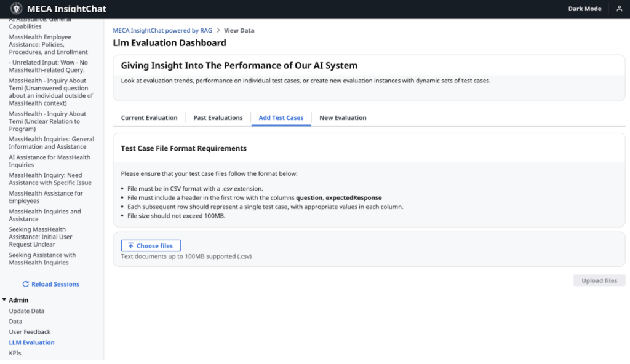The width and height of the screenshot is (630, 364).
Task: Click the MECA InsightChat header title
Action: click(66, 9)
